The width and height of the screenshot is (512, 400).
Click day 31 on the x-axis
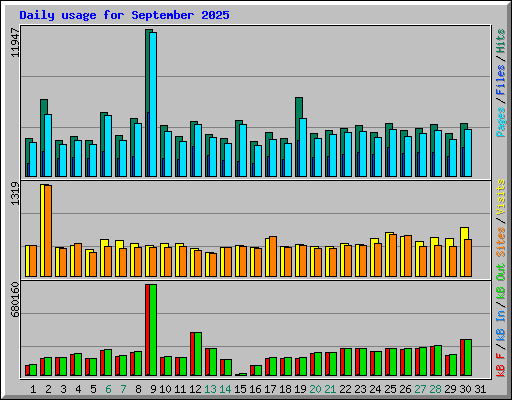(480, 389)
